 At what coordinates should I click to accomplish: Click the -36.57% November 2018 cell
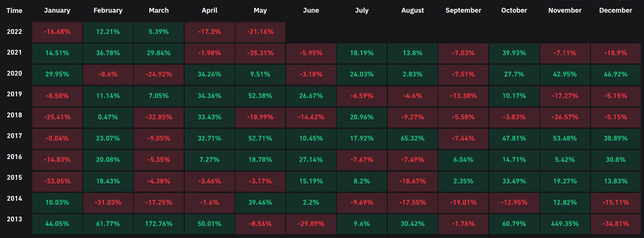pos(565,117)
